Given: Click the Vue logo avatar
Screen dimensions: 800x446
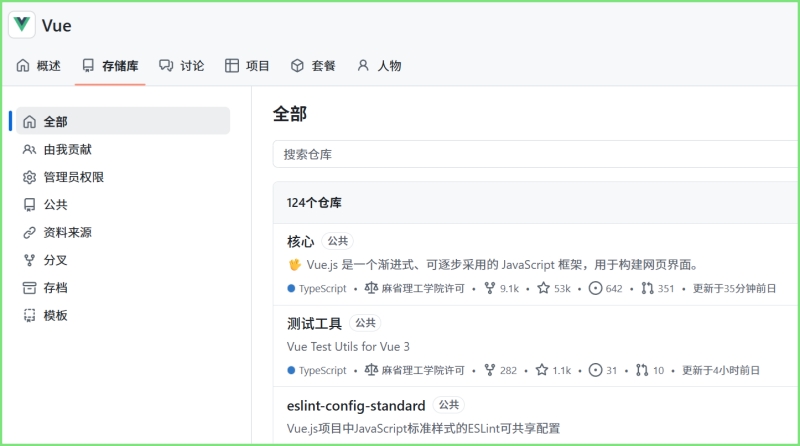Looking at the screenshot, I should point(22,24).
